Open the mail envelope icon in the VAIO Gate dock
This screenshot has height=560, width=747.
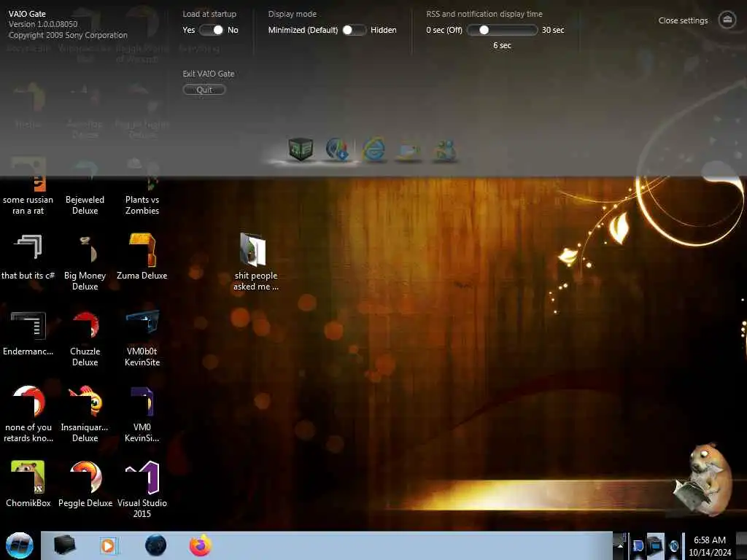point(409,151)
